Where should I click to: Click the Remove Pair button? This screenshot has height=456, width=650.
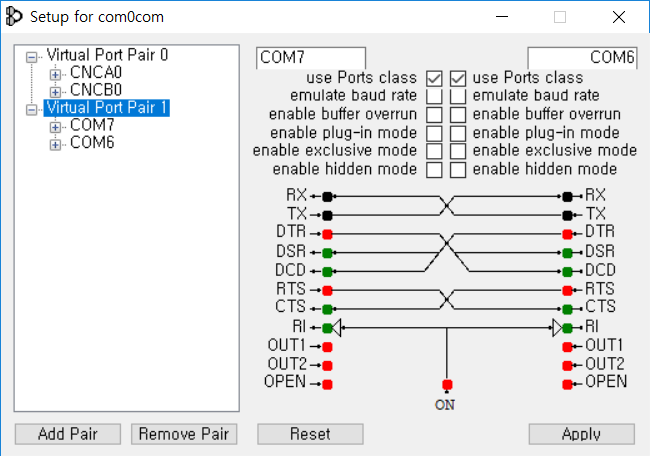pos(184,434)
